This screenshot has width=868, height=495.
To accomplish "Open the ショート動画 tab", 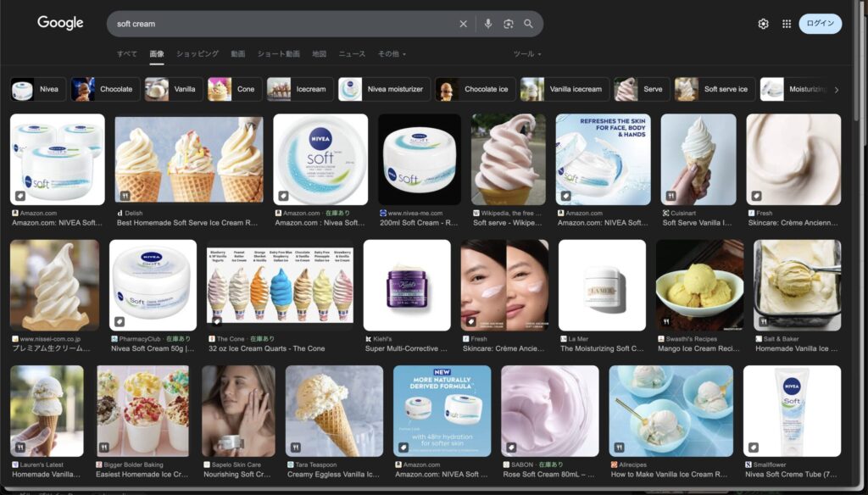I will [278, 53].
